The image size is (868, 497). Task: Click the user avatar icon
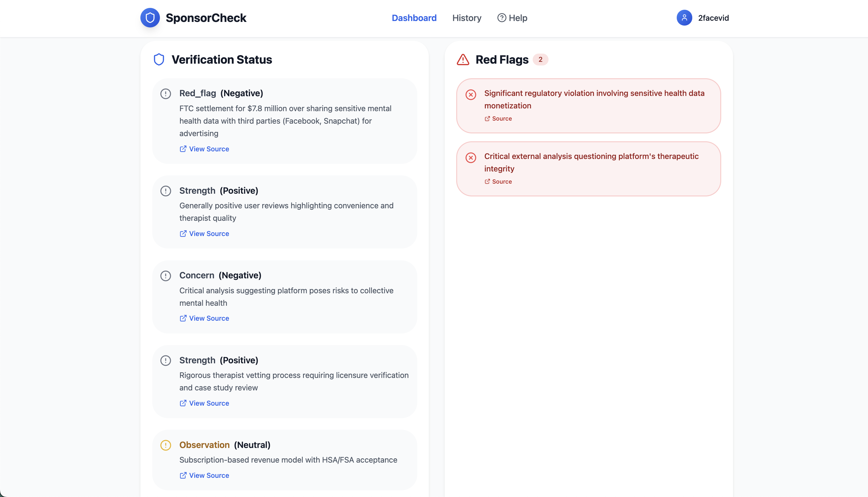click(684, 18)
